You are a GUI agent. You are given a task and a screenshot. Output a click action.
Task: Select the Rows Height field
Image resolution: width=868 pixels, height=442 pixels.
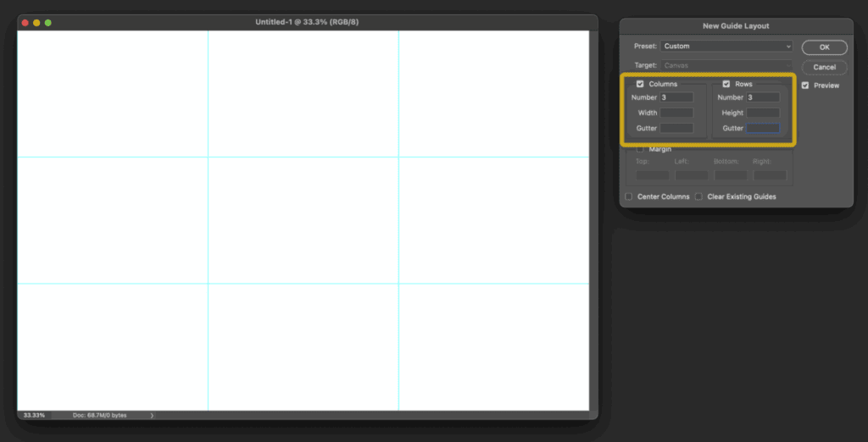[x=763, y=113]
